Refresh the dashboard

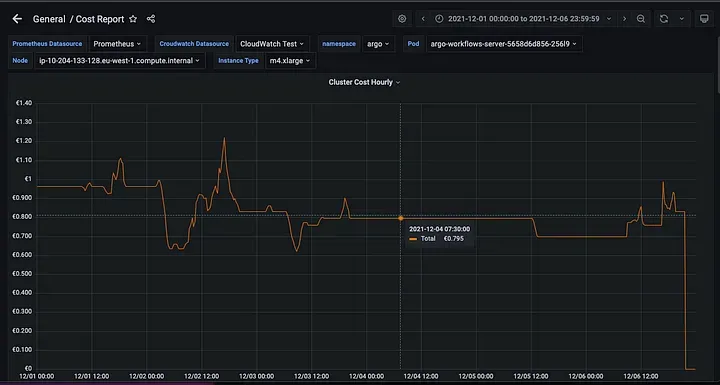664,19
